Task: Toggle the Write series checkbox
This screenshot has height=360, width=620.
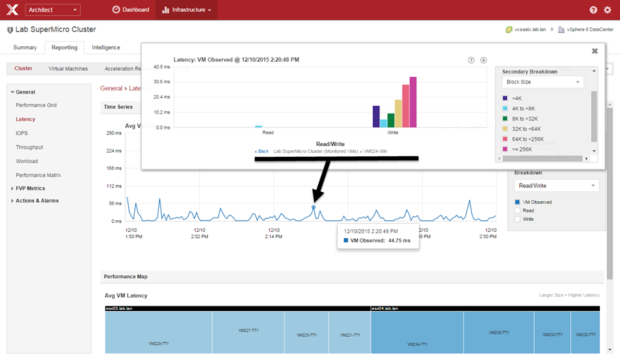Action: [x=517, y=219]
